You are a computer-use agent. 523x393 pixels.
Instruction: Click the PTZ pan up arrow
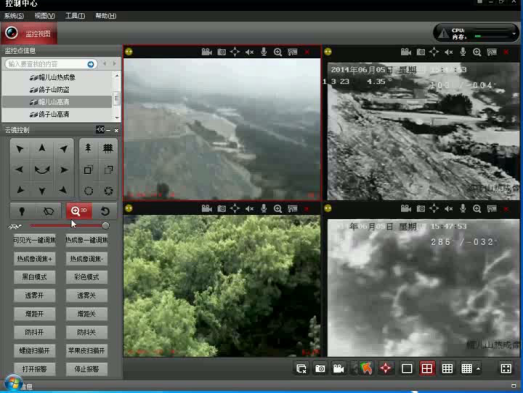pyautogui.click(x=42, y=148)
